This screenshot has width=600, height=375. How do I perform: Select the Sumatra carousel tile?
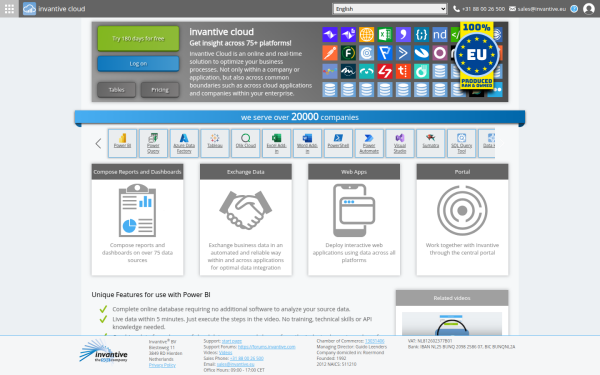click(430, 143)
